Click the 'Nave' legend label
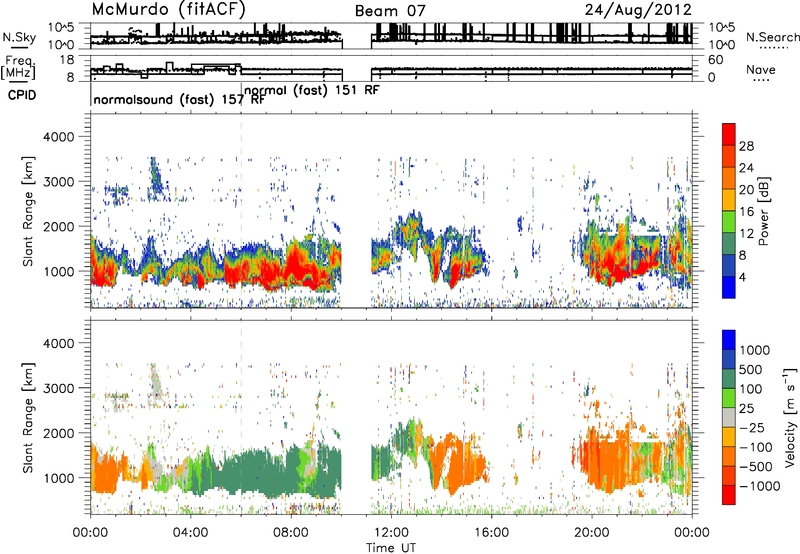The height and width of the screenshot is (554, 800). [x=761, y=70]
